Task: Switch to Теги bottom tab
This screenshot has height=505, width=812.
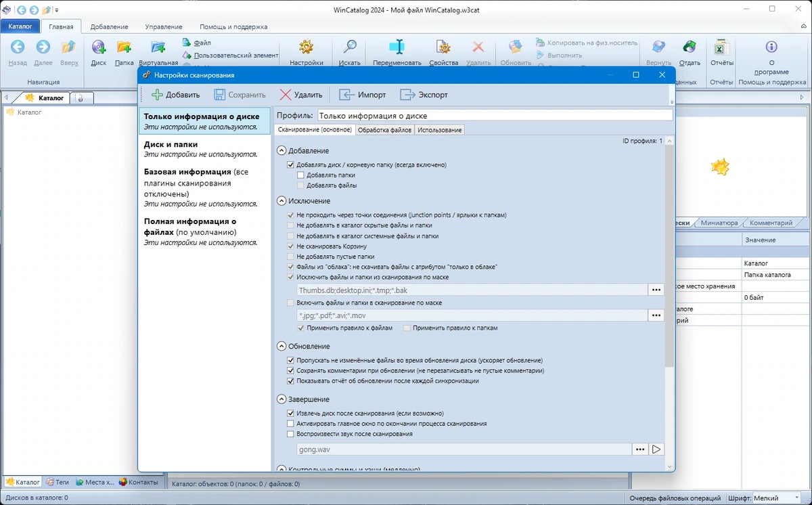Action: [x=57, y=482]
